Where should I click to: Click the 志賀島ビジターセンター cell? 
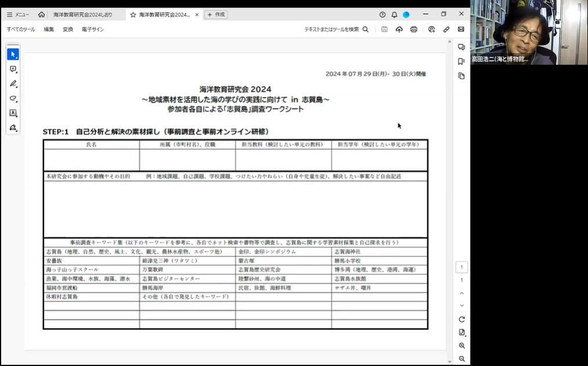tap(187, 279)
